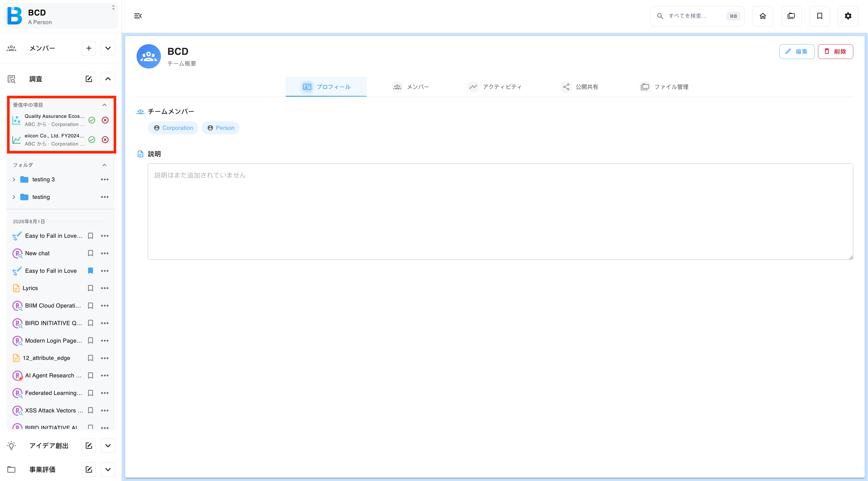Collapse the 調査 section chevron
The image size is (868, 481).
(108, 79)
